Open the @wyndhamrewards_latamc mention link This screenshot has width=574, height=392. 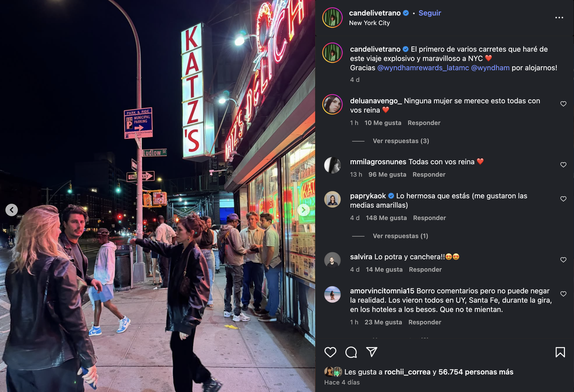pos(423,68)
